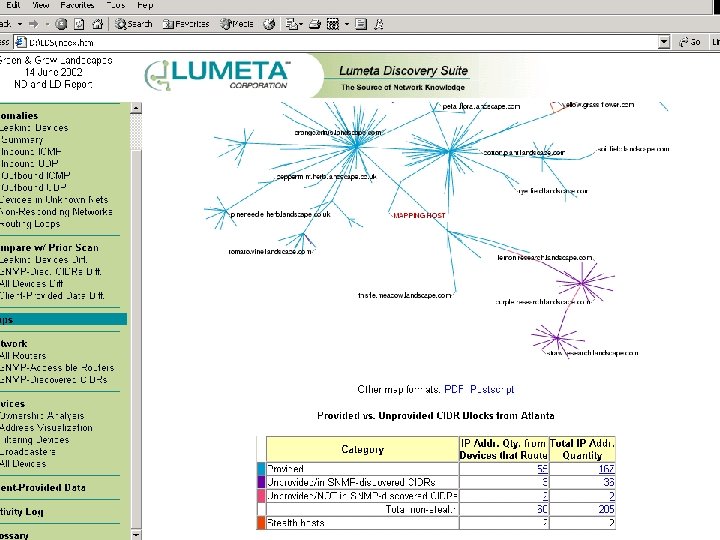Click the Compare w/ Prior Scan sidebar heading
The image size is (720, 540).
(x=49, y=248)
